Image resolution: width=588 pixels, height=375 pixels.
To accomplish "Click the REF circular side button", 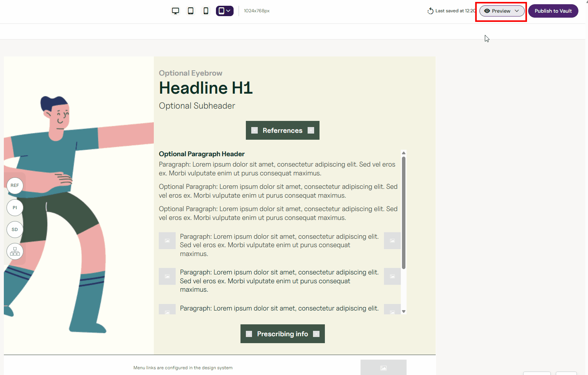I will pyautogui.click(x=15, y=185).
